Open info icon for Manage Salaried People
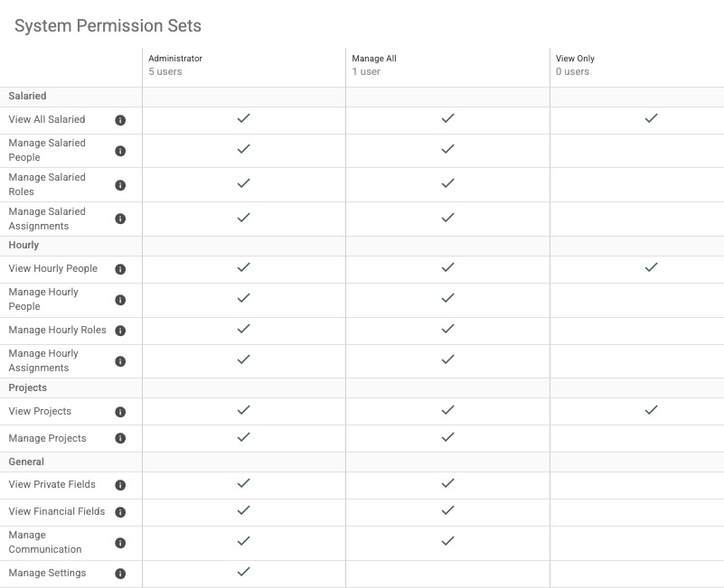Viewport: 724px width, 588px height. click(x=120, y=151)
